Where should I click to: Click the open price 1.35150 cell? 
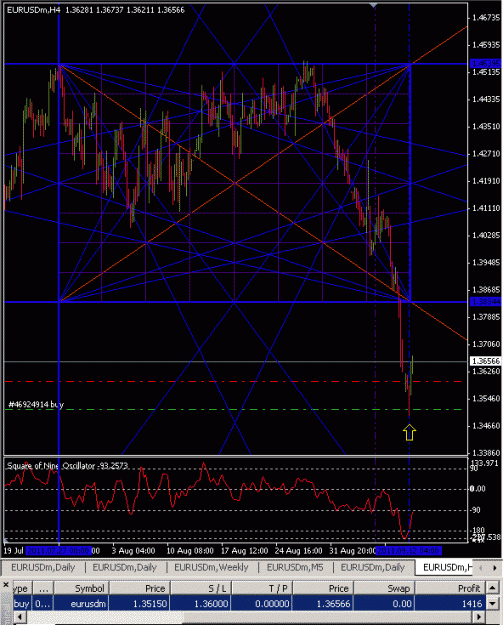[x=140, y=603]
